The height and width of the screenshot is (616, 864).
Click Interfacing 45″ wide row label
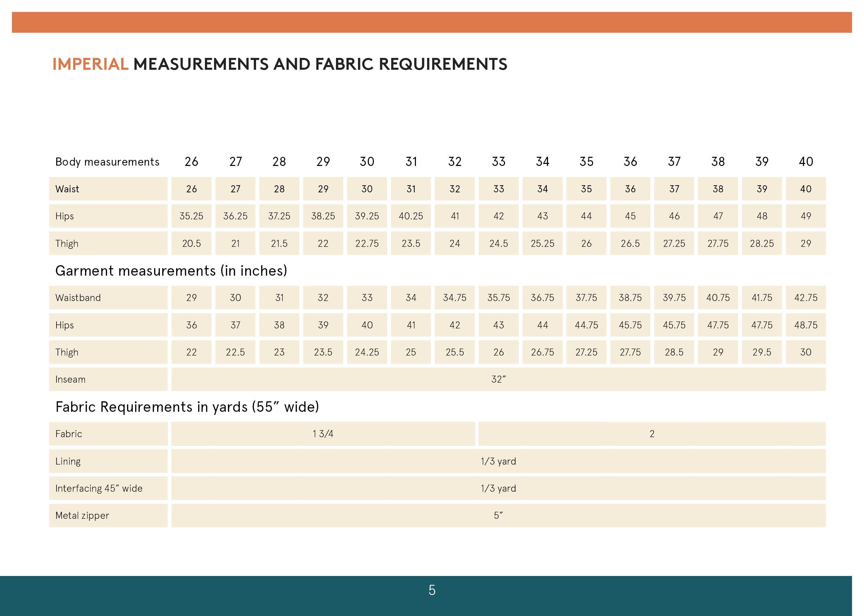99,489
